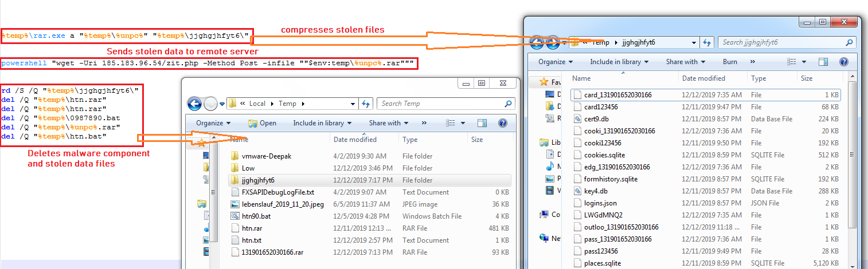
Task: Select htn.txt file icon
Action: [x=234, y=240]
